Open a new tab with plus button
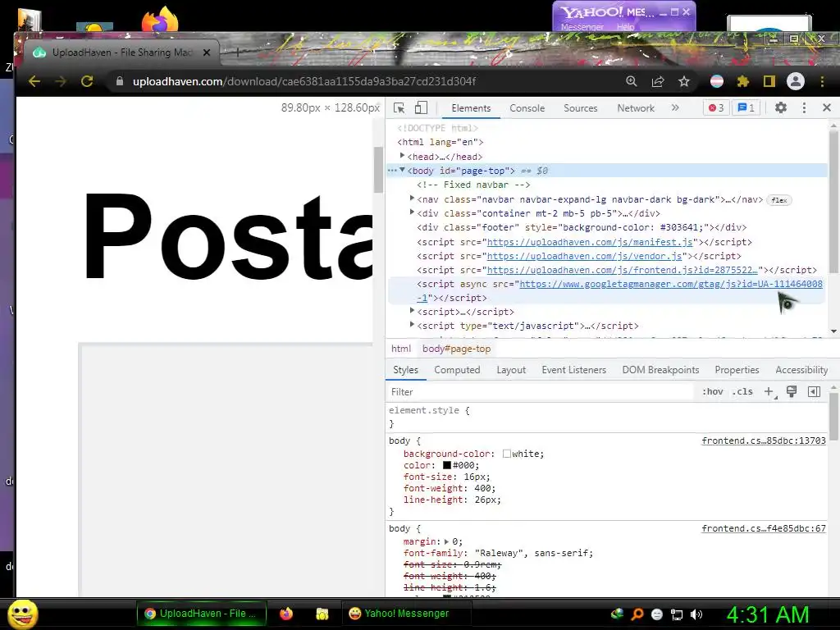 pyautogui.click(x=238, y=52)
